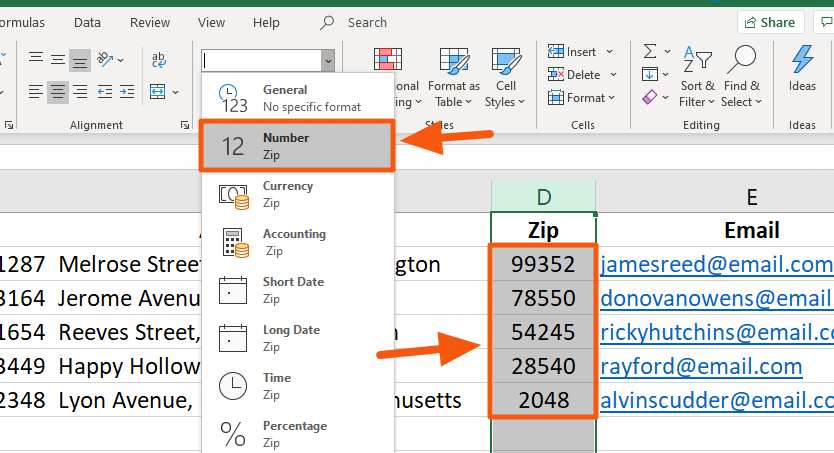The height and width of the screenshot is (453, 834).
Task: Click the Email header cell
Action: 751,230
